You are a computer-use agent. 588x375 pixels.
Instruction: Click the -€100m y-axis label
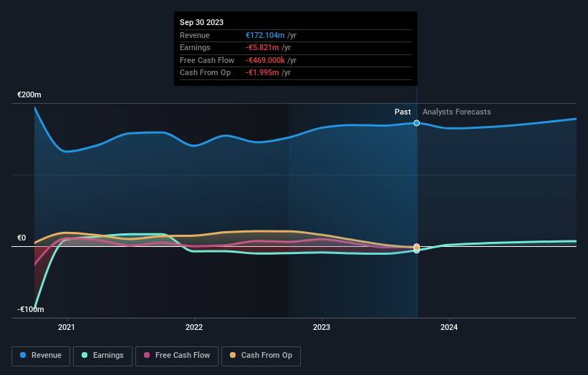[30, 309]
